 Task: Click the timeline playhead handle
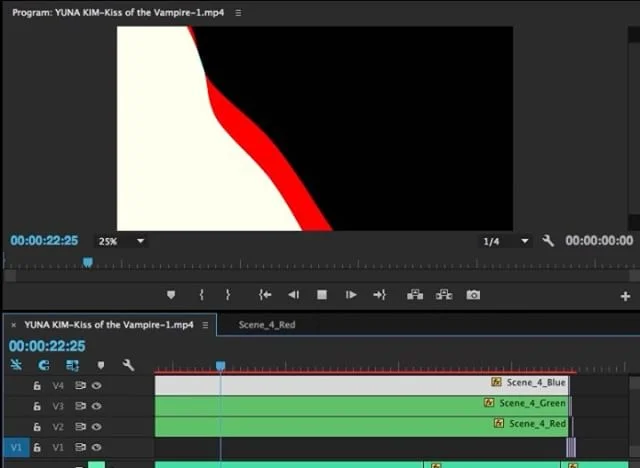point(220,365)
